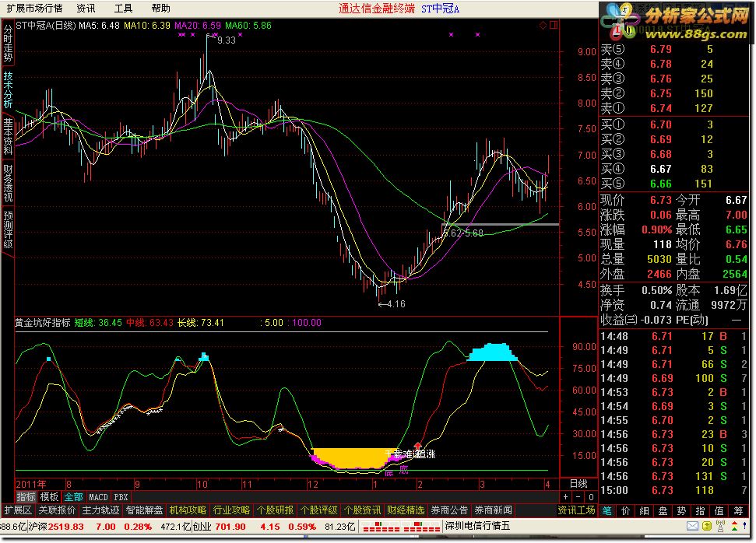Select the 笔 tick tab
This screenshot has width=756, height=543.
(607, 511)
